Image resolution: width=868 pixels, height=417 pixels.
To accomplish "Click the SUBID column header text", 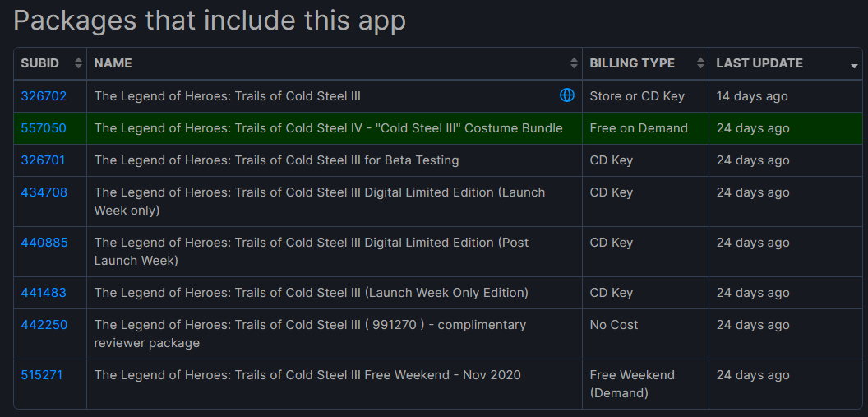I will pyautogui.click(x=39, y=63).
